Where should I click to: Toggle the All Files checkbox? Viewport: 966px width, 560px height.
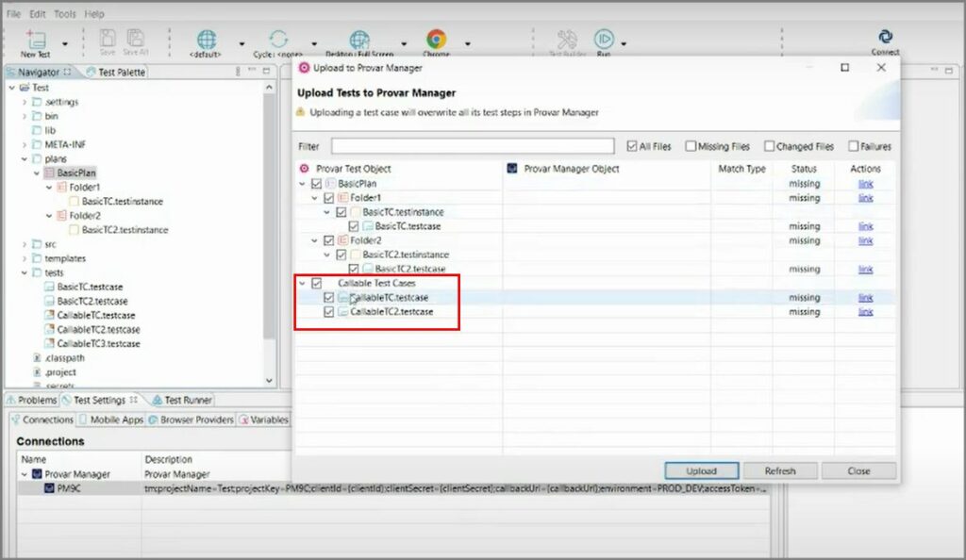pos(632,147)
